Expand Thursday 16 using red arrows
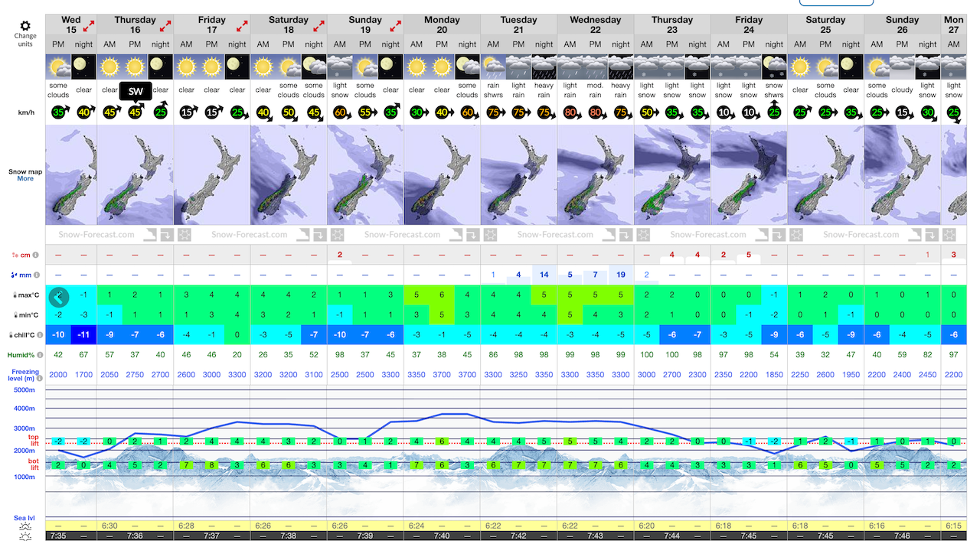Viewport: 980px width, 557px height. pyautogui.click(x=165, y=26)
